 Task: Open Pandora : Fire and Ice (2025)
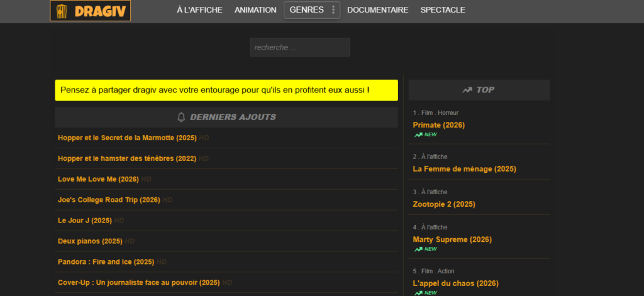point(106,261)
